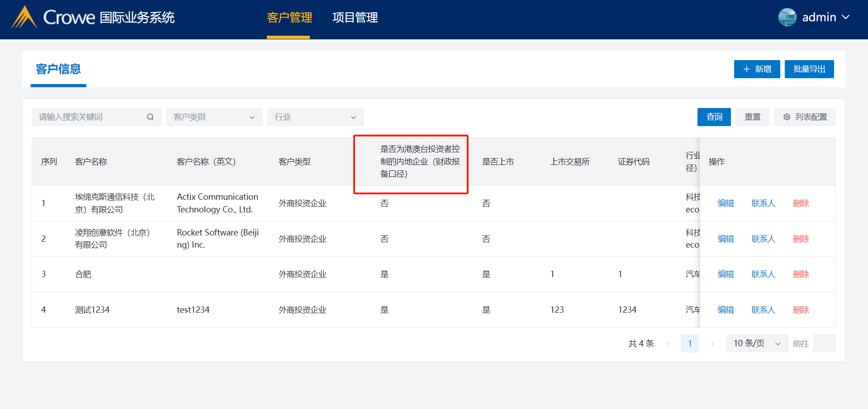Select the 测试1234 customer name cell
The image size is (868, 409).
[92, 310]
